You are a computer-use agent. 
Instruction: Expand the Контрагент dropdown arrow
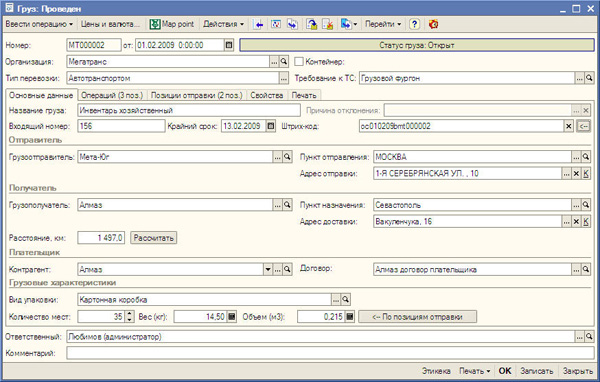pos(268,269)
